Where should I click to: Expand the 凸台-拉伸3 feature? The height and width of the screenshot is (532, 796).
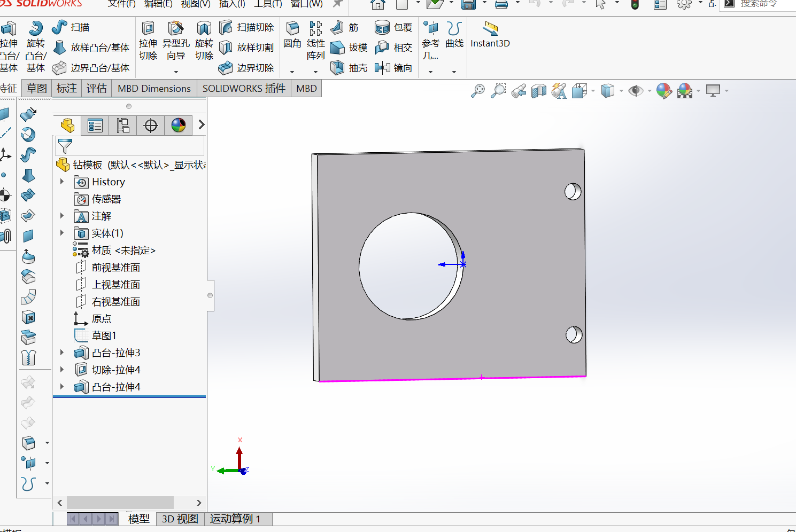62,353
